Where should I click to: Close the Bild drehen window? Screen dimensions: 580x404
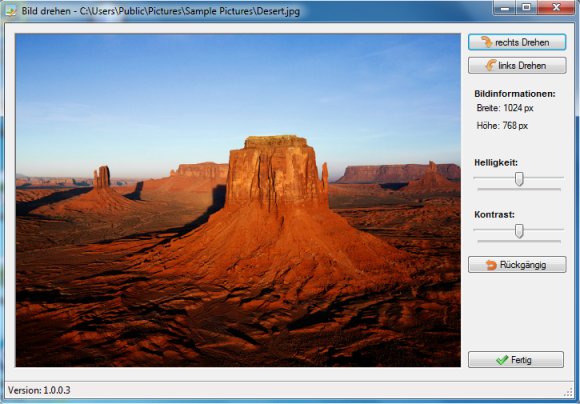(556, 7)
